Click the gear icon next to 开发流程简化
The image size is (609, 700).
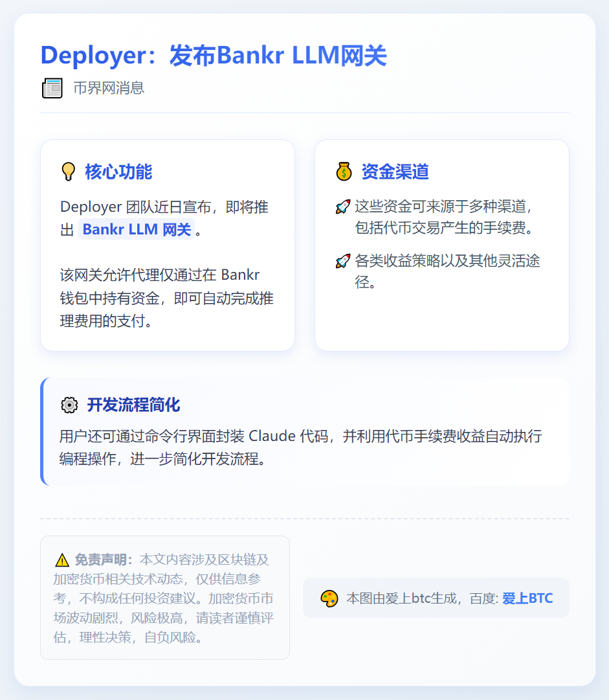[69, 405]
